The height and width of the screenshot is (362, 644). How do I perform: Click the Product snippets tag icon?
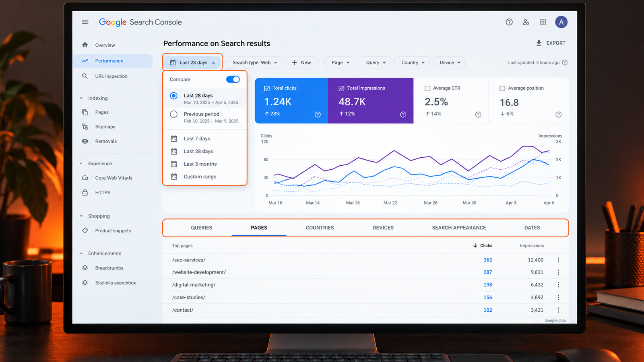pyautogui.click(x=85, y=230)
